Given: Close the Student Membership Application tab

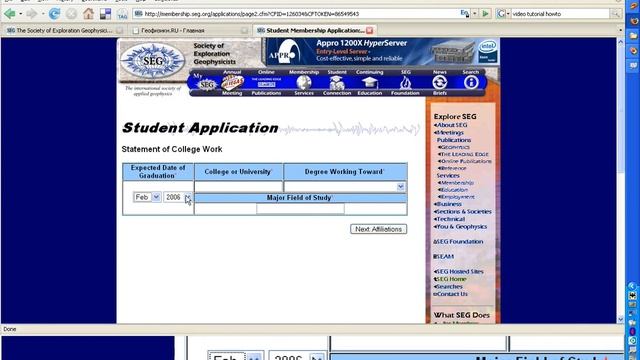Looking at the screenshot, I should (x=369, y=30).
